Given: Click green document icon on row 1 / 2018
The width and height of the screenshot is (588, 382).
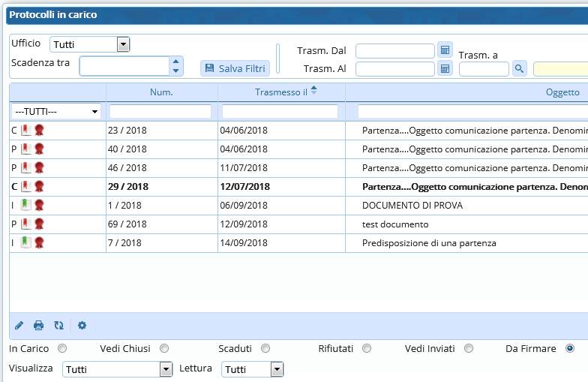Looking at the screenshot, I should (x=26, y=205).
